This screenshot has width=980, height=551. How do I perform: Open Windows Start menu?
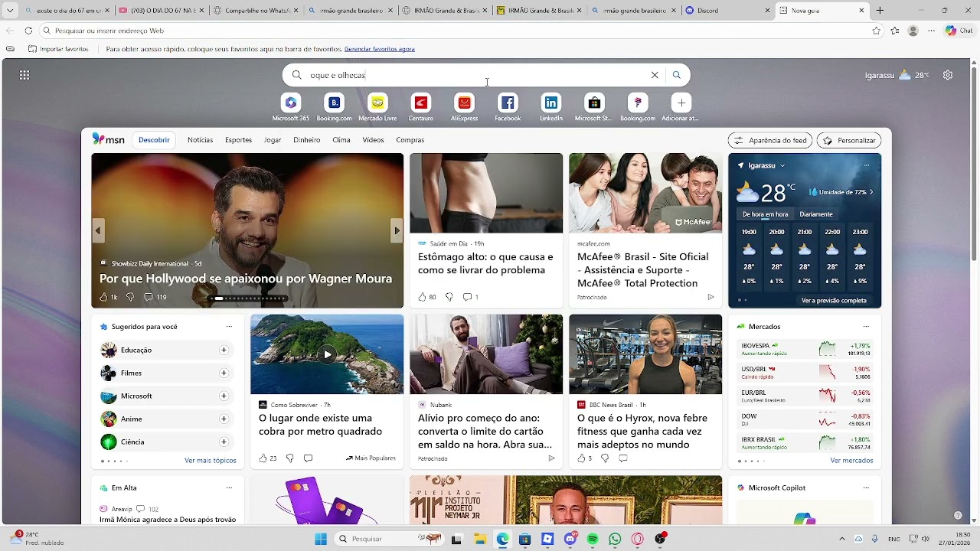click(x=321, y=539)
